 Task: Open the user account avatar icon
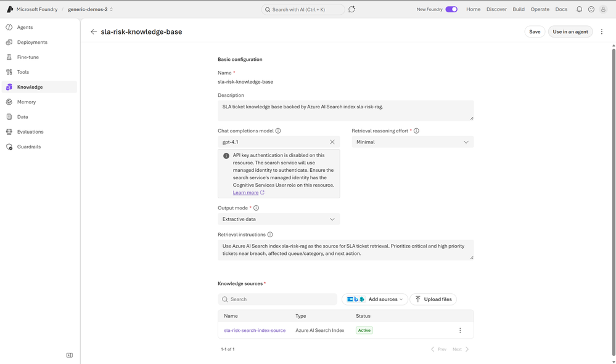pos(603,9)
